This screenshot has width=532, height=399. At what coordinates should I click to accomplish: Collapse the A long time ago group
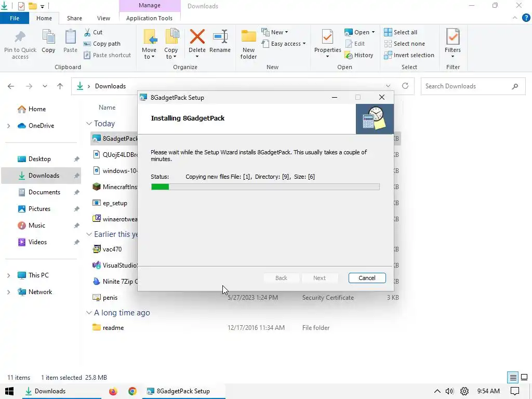[89, 312]
